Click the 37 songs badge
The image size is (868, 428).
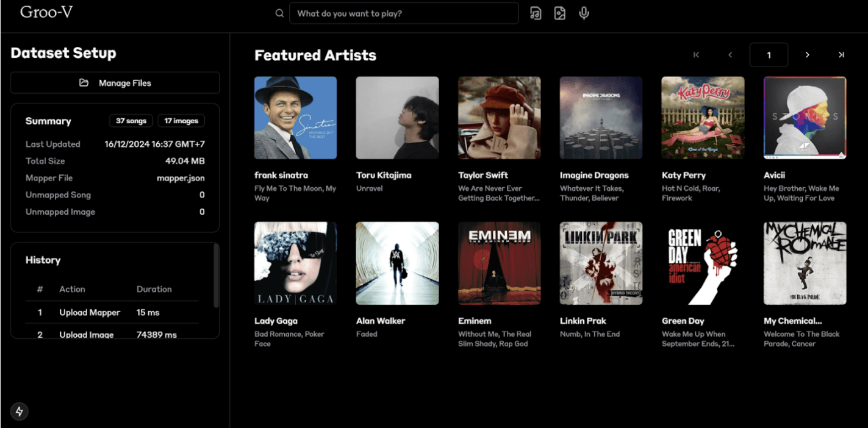click(x=131, y=120)
